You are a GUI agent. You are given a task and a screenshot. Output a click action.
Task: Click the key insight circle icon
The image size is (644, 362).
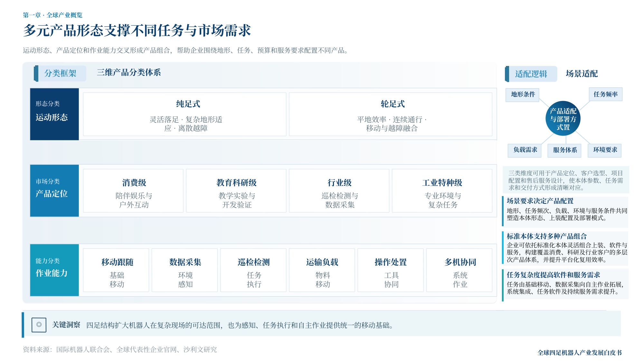[x=39, y=325]
